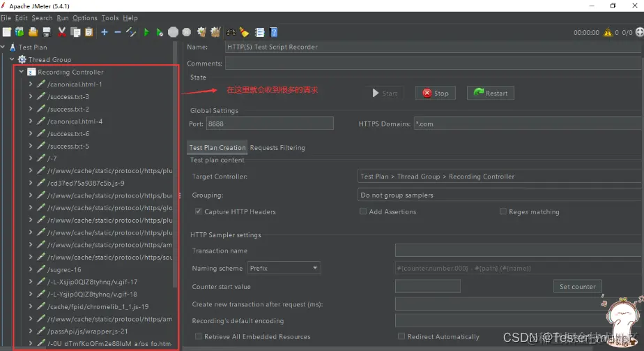The image size is (644, 351).
Task: Click the Counter start value field
Action: pyautogui.click(x=427, y=287)
